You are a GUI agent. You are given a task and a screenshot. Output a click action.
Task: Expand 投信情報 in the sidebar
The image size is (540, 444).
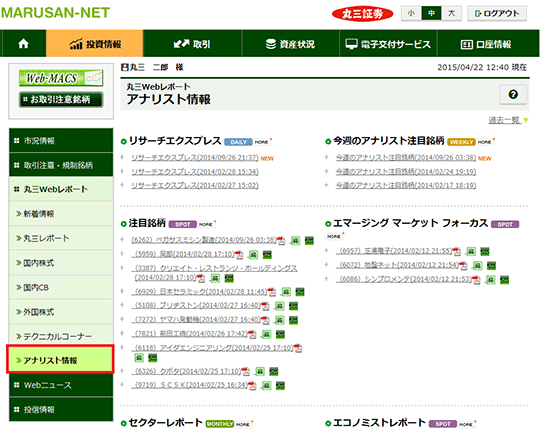61,410
